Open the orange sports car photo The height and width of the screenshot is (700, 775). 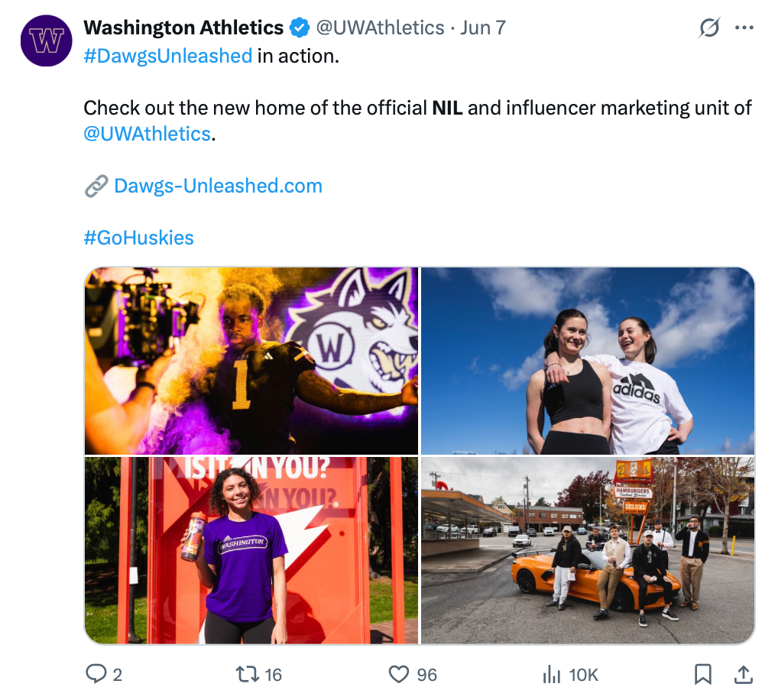pyautogui.click(x=587, y=550)
